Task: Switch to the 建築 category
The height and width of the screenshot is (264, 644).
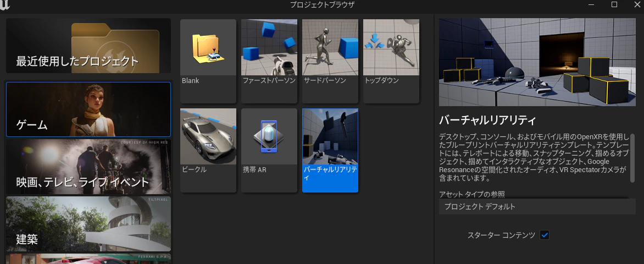Action: [88, 224]
